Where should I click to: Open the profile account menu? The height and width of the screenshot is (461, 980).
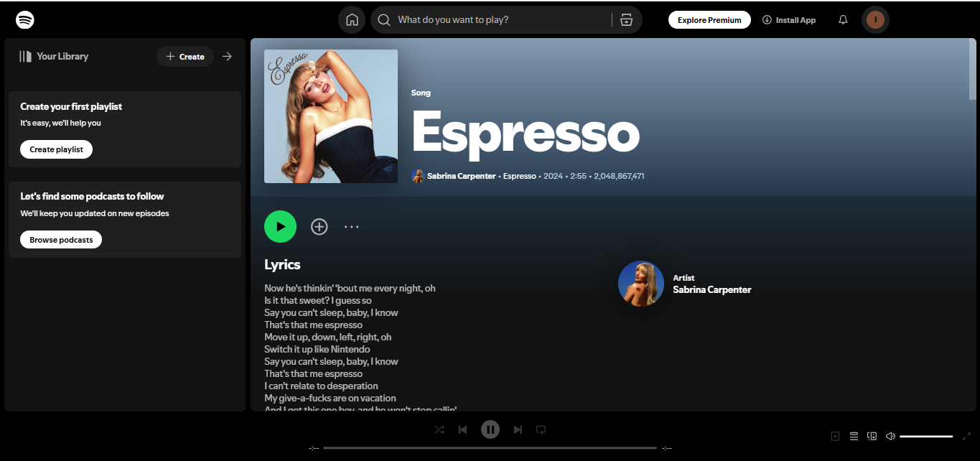[875, 19]
